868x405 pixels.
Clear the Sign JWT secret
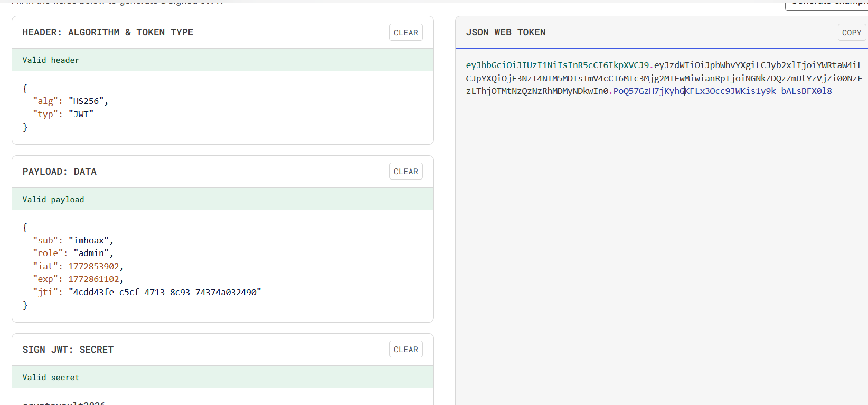tap(405, 350)
